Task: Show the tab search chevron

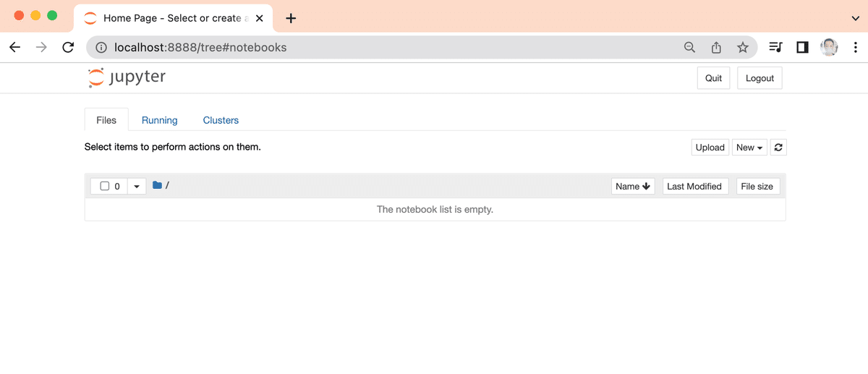Action: pyautogui.click(x=856, y=18)
